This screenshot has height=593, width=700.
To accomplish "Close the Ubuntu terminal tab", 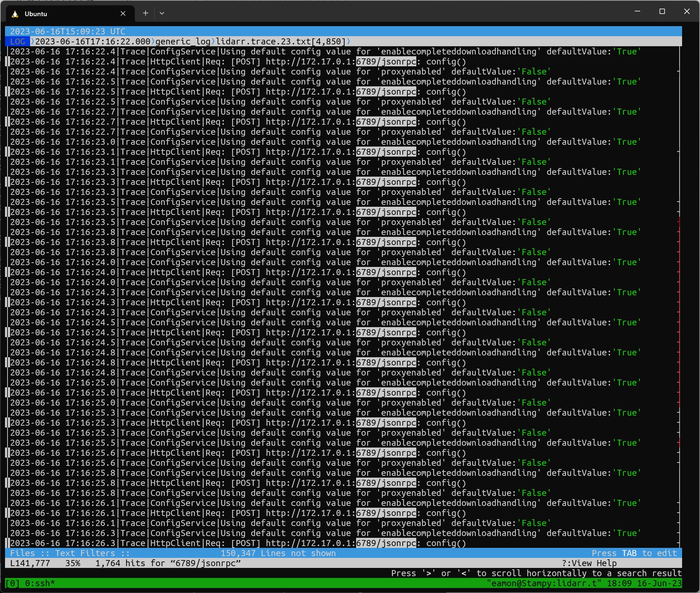I will click(x=123, y=13).
